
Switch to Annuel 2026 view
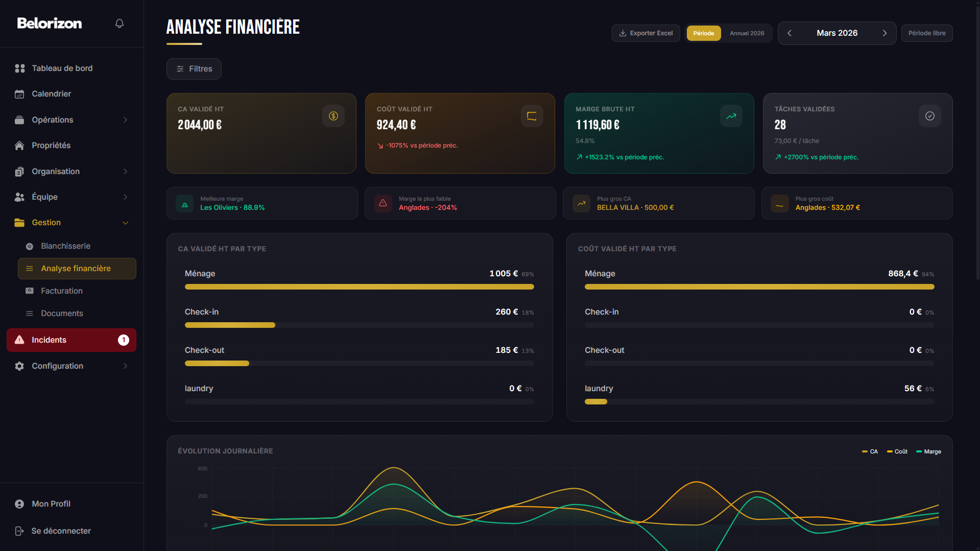point(747,33)
